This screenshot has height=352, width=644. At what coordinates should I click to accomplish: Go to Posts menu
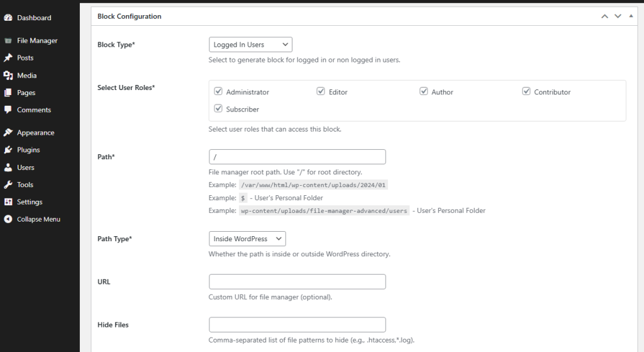[x=25, y=58]
